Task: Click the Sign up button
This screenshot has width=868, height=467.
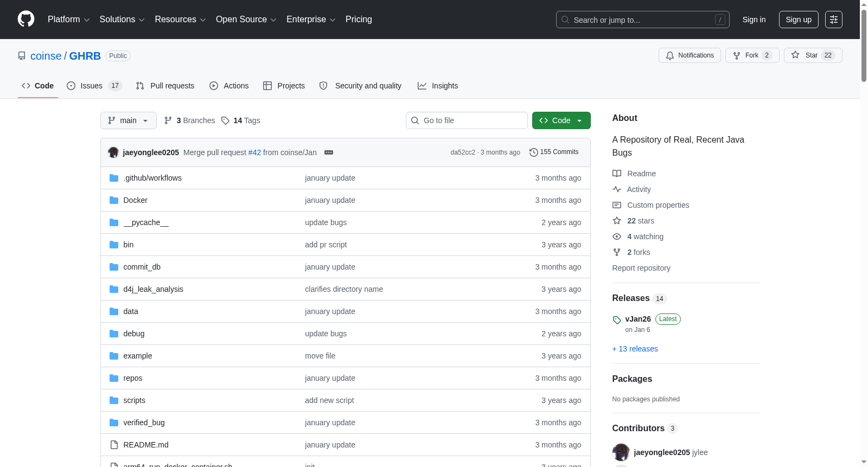Action: [799, 20]
